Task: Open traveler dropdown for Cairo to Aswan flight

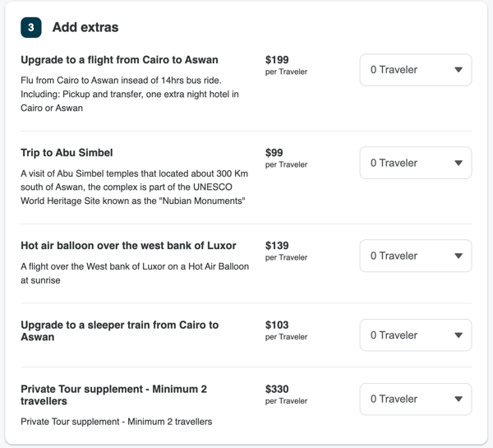Action: (415, 70)
